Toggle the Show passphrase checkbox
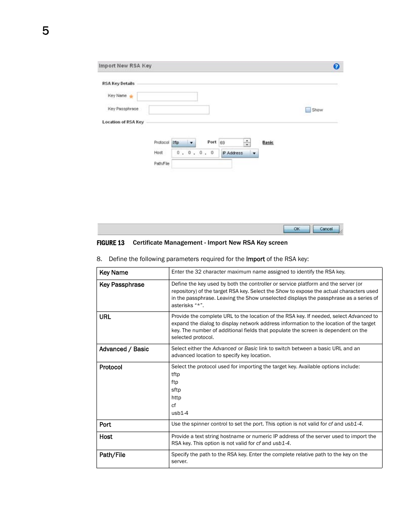The width and height of the screenshot is (411, 532). (x=308, y=110)
